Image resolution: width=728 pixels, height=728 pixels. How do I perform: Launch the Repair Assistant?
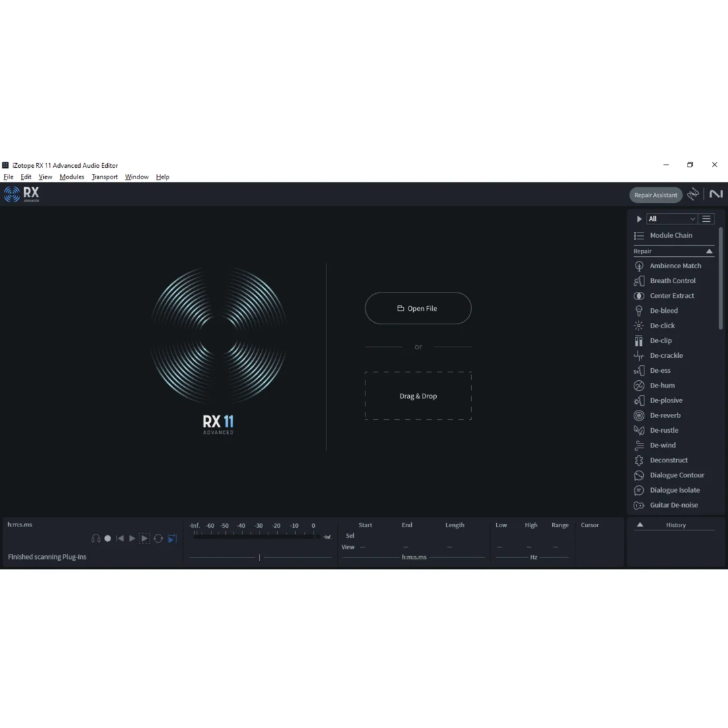coord(655,195)
